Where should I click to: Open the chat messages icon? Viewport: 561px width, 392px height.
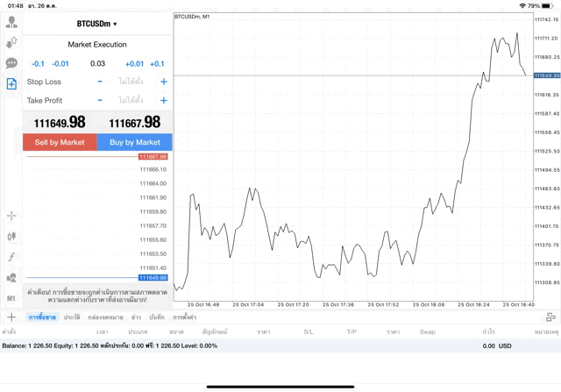[11, 63]
